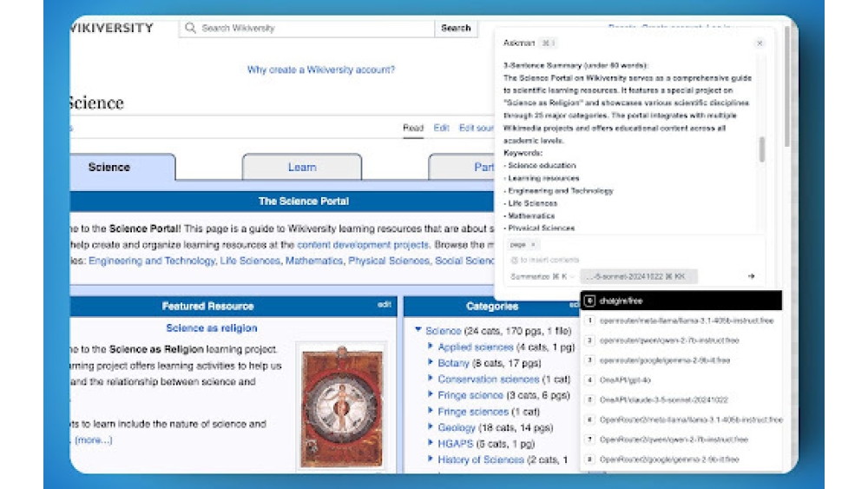Click edit on Featured Resource header
This screenshot has width=868, height=489.
(385, 305)
